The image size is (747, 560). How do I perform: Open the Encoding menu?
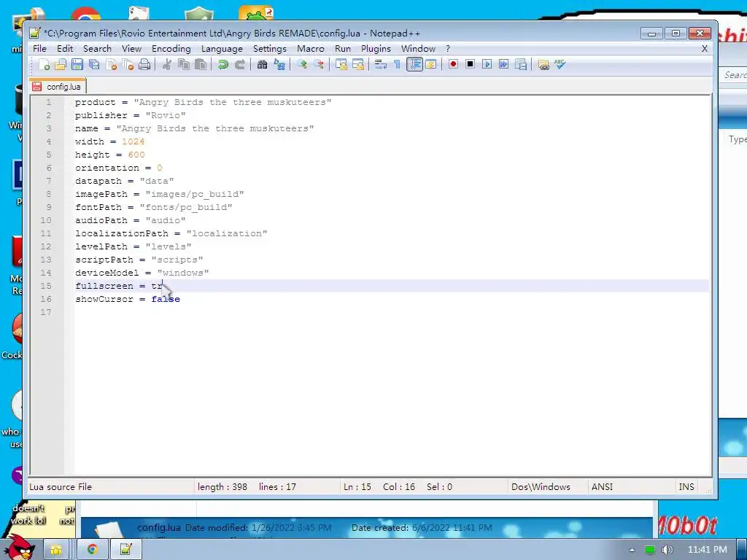coord(171,49)
